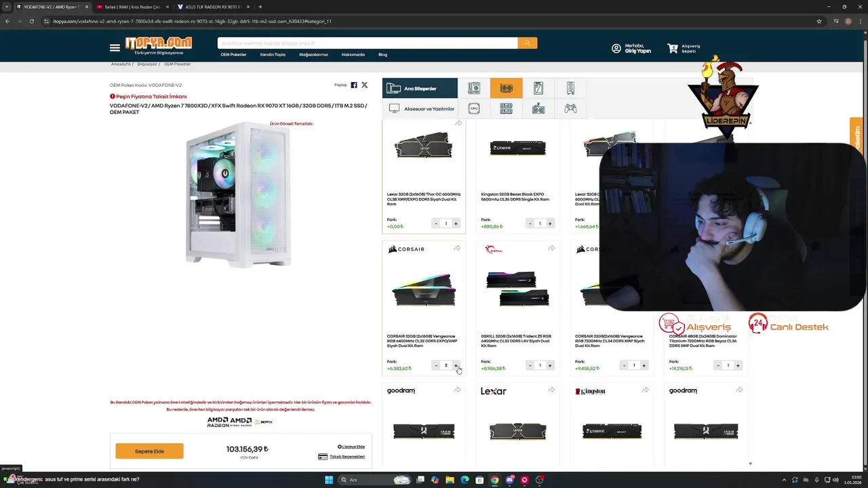Select the Kingston Beast Black product image

[x=518, y=148]
